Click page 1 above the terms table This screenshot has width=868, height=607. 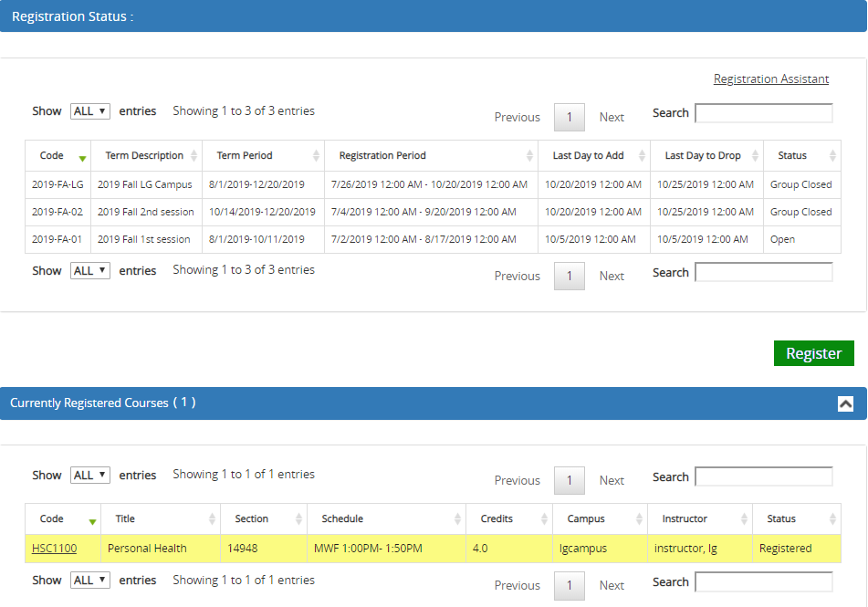[x=570, y=117]
